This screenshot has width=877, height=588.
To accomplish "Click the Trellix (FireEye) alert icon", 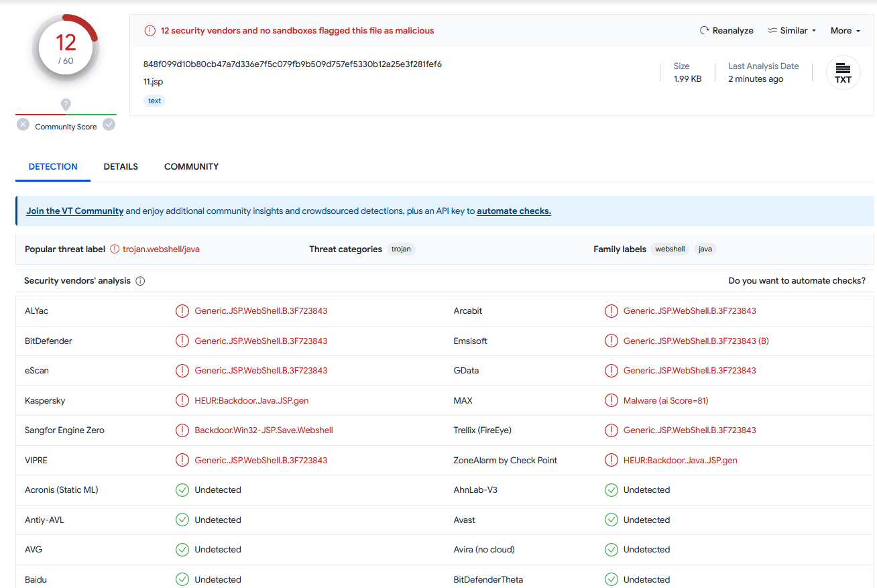I will (x=611, y=430).
